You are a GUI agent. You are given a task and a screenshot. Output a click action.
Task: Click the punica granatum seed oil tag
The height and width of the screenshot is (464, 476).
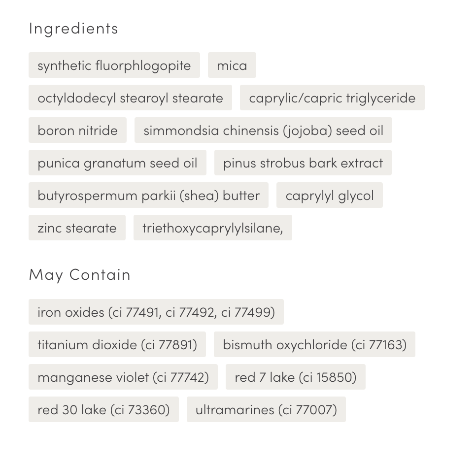(117, 163)
